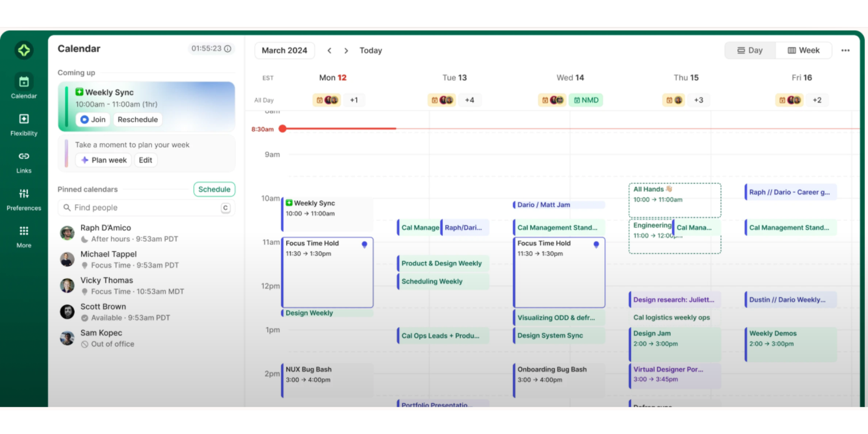Viewport: 868px width, 434px height.
Task: Open the Flexibility panel from the sidebar
Action: (x=23, y=119)
